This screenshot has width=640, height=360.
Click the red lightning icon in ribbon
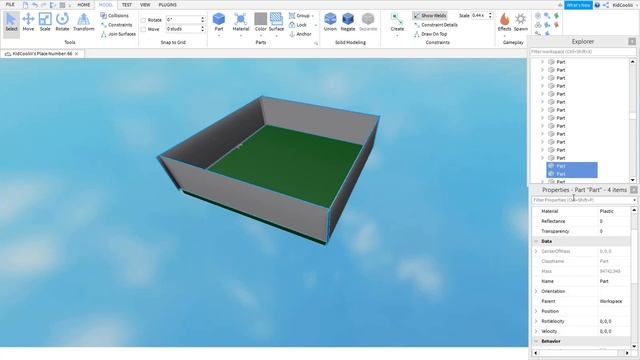tap(556, 25)
